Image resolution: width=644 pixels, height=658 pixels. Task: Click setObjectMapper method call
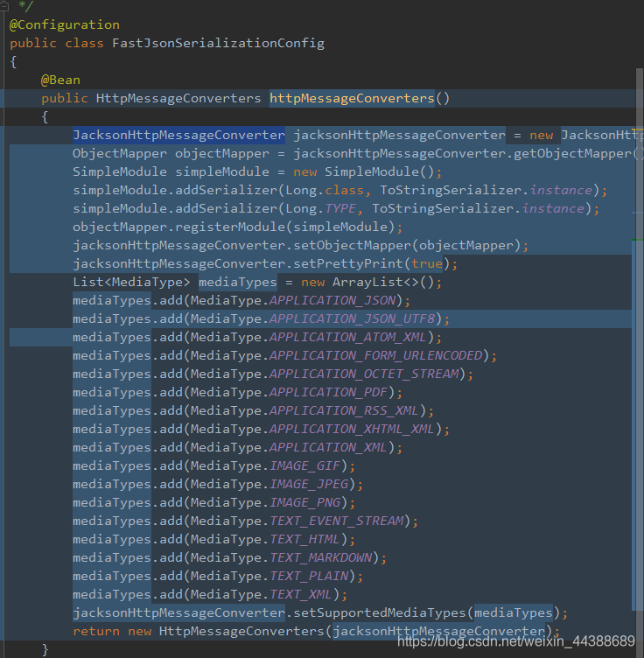pos(353,246)
